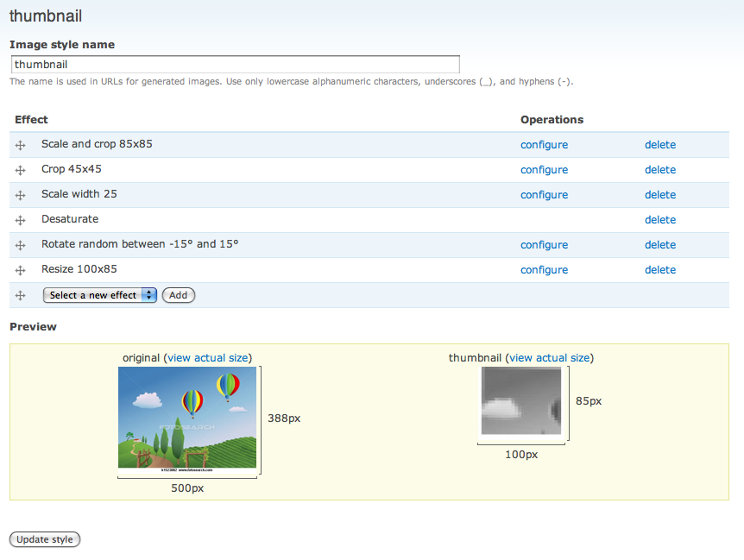The width and height of the screenshot is (744, 560).
Task: Configure the Resize 100x85 effect
Action: tap(544, 269)
